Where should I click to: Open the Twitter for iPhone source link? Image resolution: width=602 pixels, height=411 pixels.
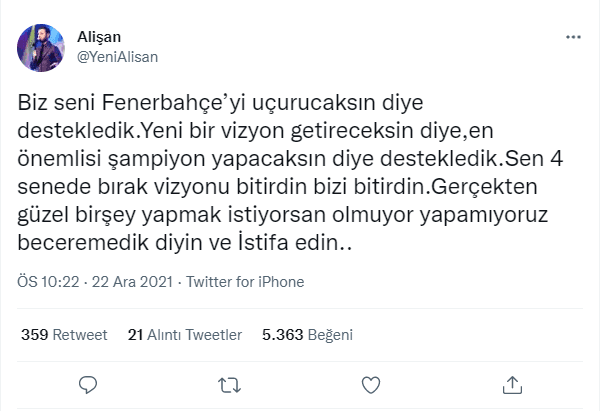click(x=248, y=282)
